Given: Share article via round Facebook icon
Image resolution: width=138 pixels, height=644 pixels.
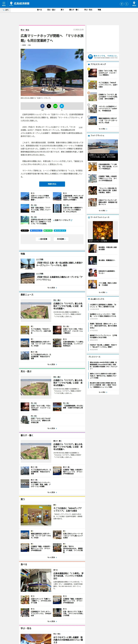Looking at the screenshot, I should (x=42, y=106).
